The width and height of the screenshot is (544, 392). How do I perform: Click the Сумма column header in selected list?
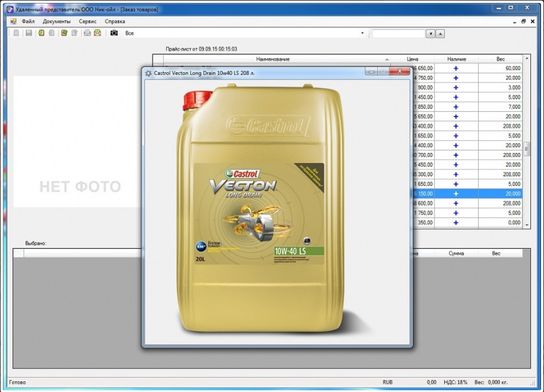click(456, 253)
